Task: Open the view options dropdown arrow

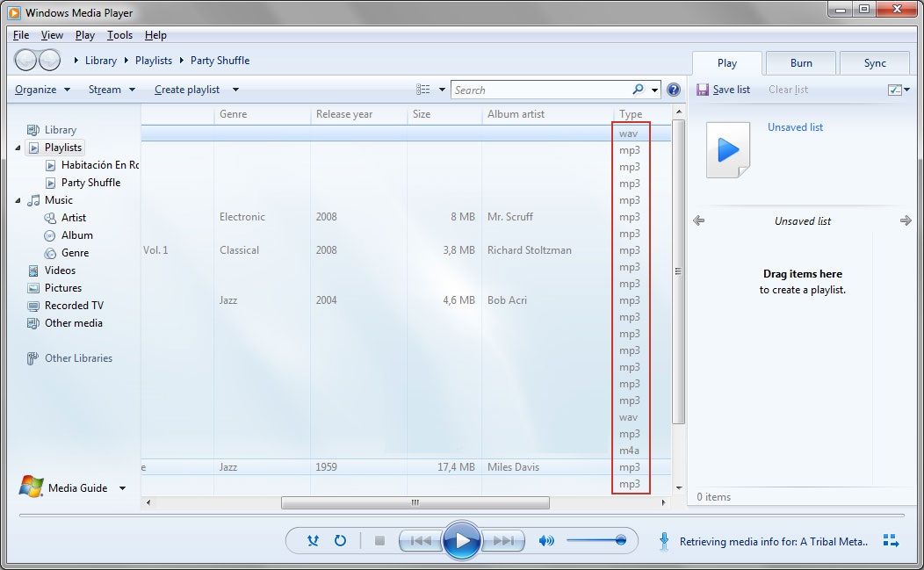Action: click(x=442, y=90)
